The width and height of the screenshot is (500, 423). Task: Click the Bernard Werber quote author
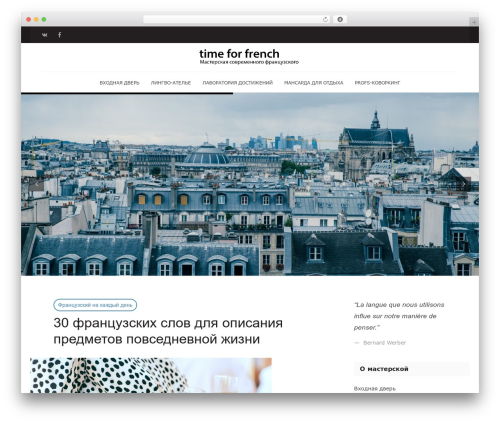click(384, 343)
